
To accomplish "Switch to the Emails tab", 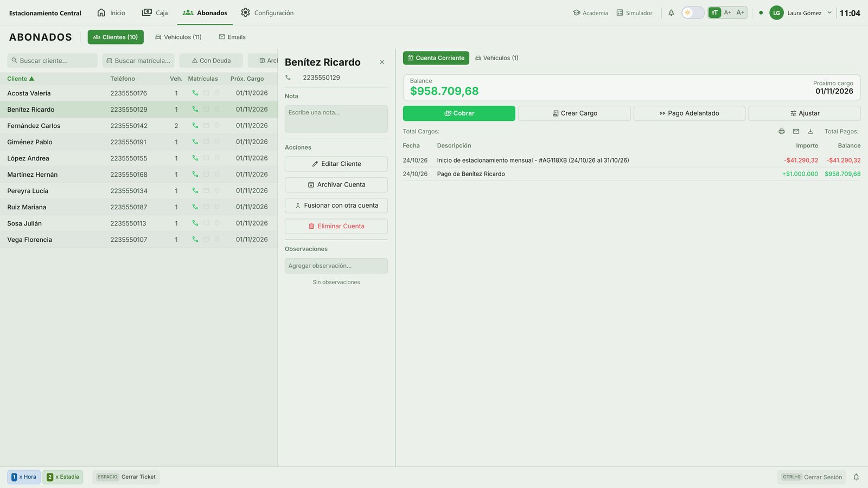I will coord(232,37).
